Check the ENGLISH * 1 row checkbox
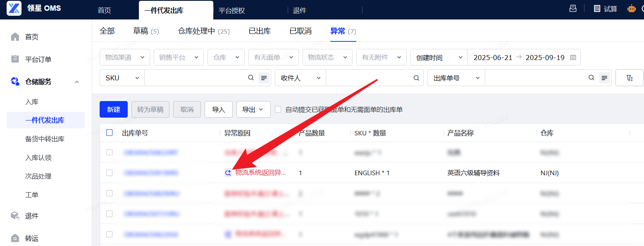 tap(110, 173)
